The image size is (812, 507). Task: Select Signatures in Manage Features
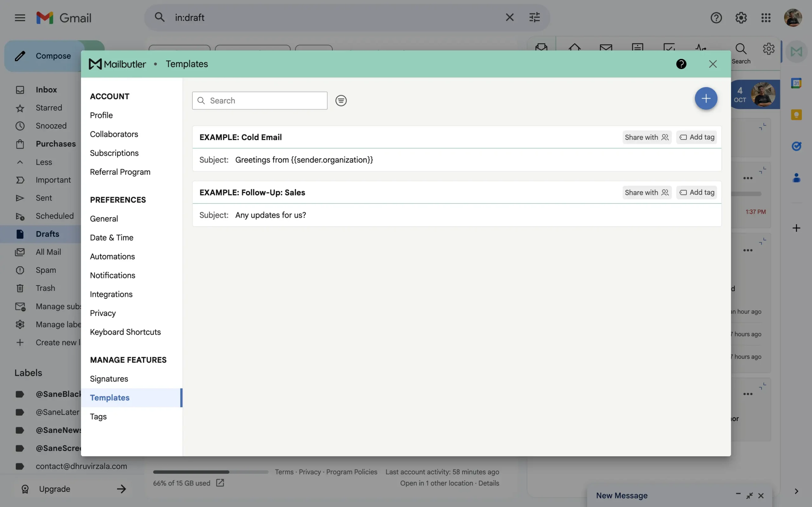pyautogui.click(x=109, y=379)
